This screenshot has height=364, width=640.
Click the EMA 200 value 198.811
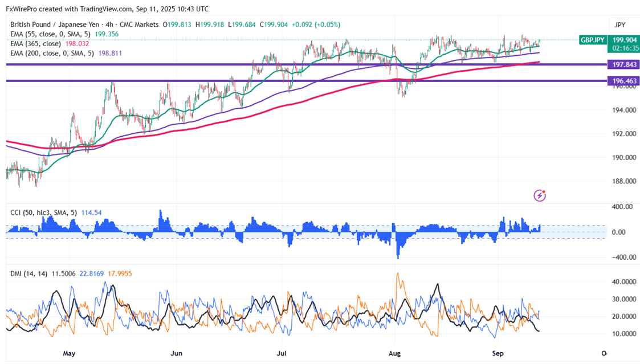(x=110, y=53)
